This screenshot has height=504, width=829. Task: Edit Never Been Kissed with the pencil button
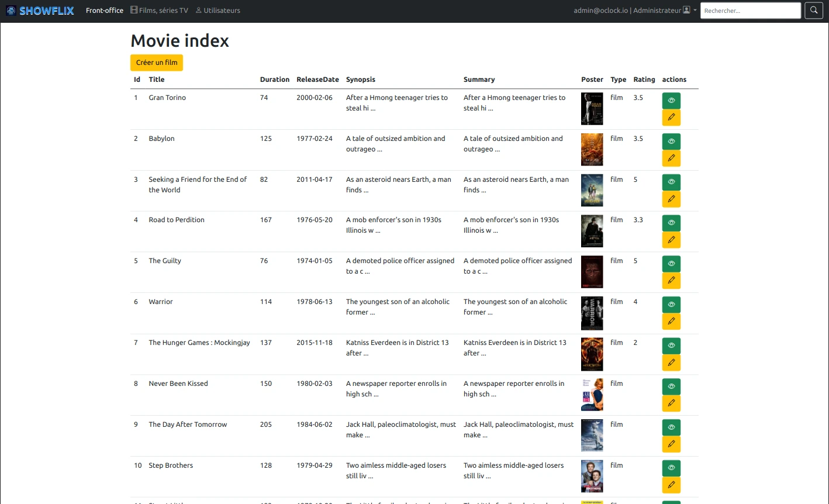(x=671, y=403)
